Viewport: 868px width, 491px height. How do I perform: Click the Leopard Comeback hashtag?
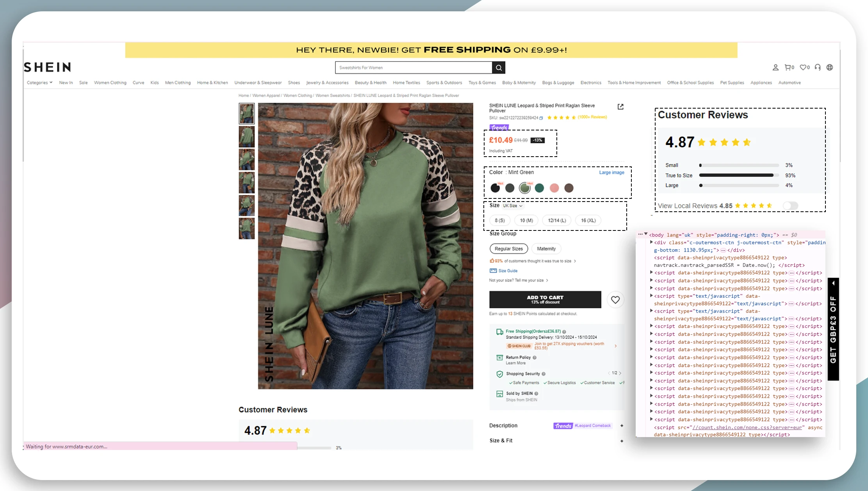click(592, 426)
